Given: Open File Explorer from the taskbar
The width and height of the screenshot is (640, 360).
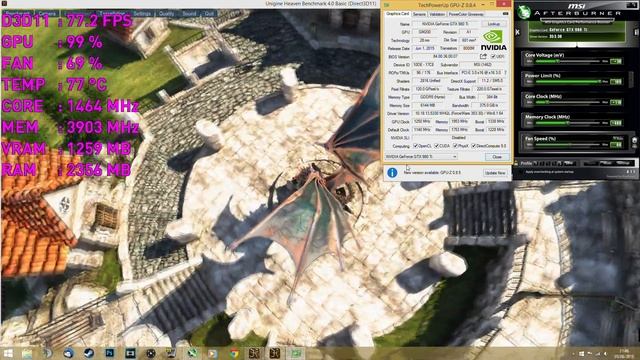Looking at the screenshot, I should click(x=27, y=353).
